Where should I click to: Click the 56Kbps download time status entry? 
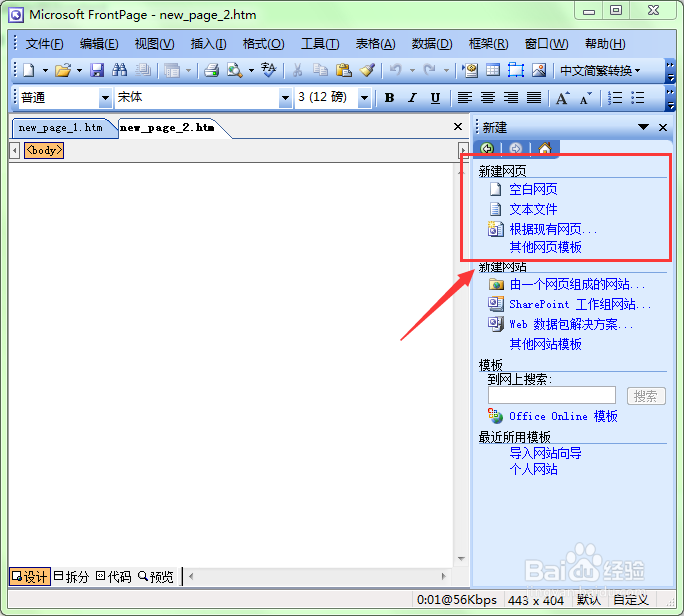tap(456, 600)
